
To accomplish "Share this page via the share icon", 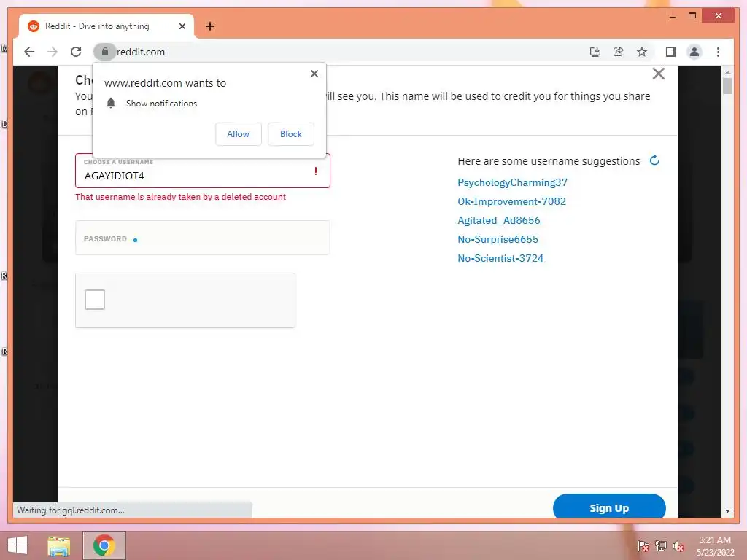I will pos(619,52).
